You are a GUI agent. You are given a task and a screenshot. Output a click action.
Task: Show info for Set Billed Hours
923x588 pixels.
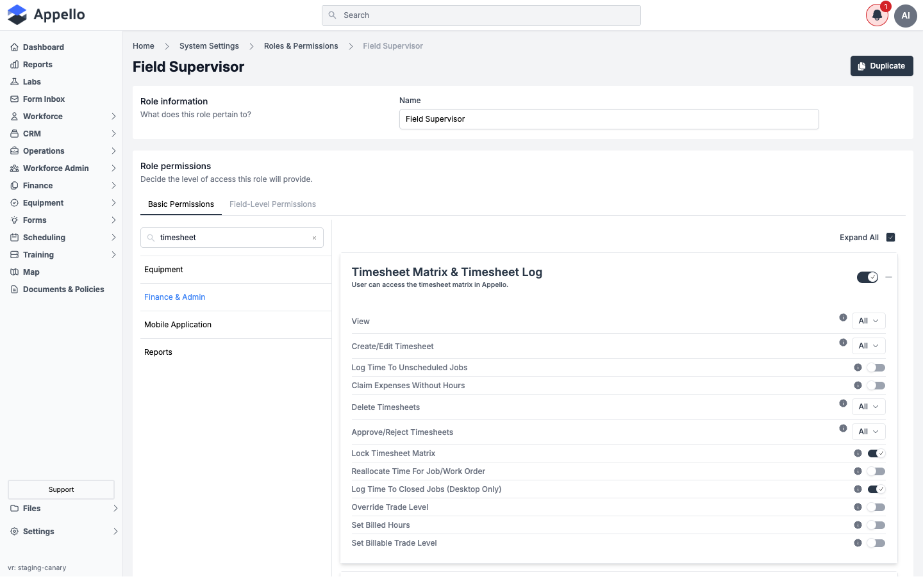(x=858, y=525)
